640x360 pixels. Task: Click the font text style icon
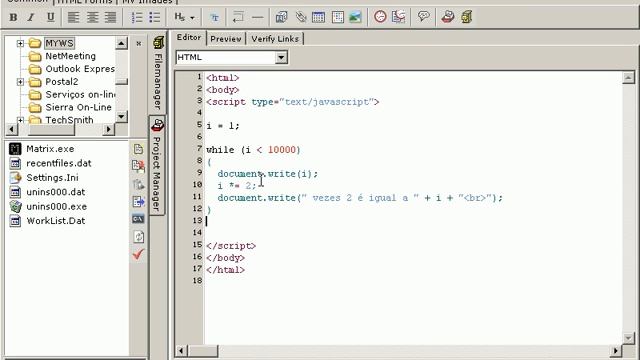214,18
